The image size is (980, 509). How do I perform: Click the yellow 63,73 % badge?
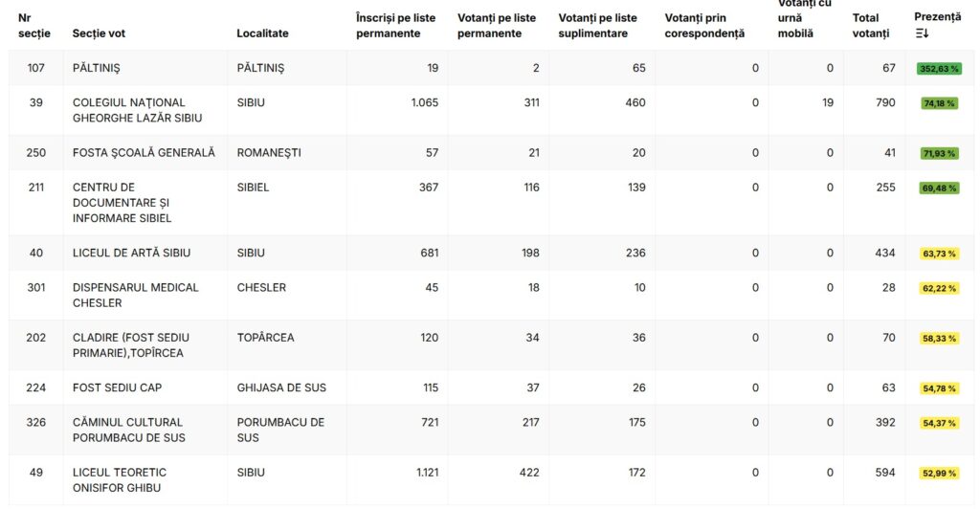click(939, 254)
